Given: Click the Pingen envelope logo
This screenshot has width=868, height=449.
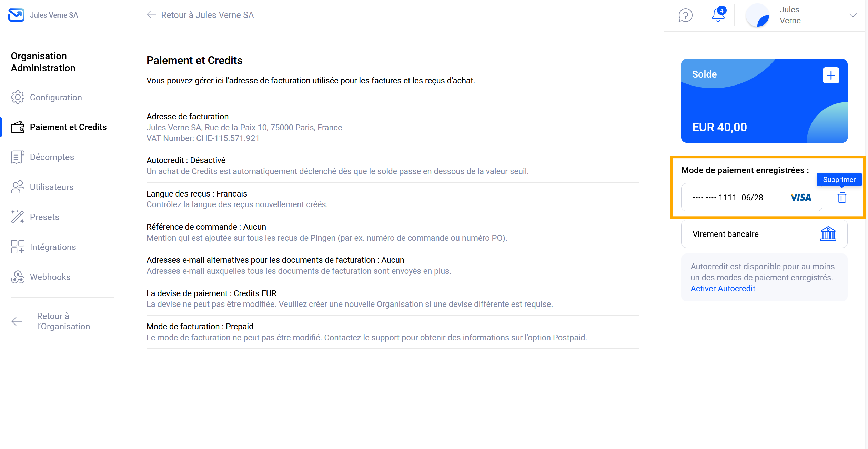Looking at the screenshot, I should coord(16,15).
